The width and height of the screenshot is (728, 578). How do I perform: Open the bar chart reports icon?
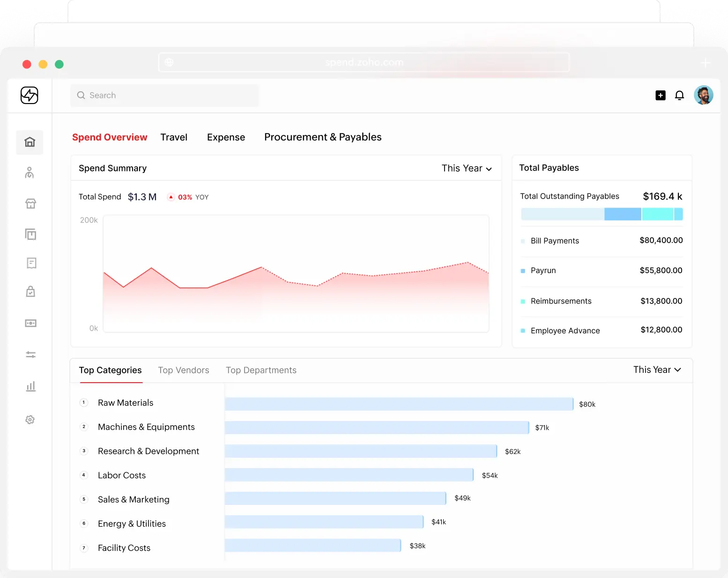click(30, 386)
